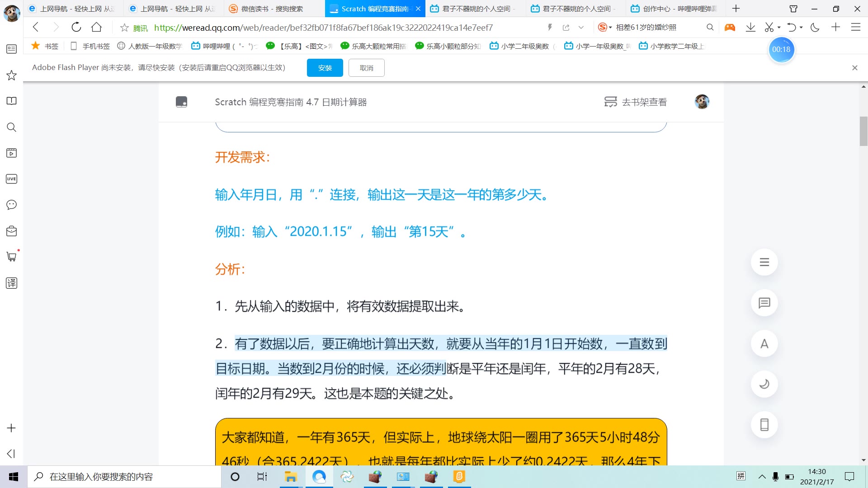Click 去书架查看 to view bookshelf

tap(645, 102)
